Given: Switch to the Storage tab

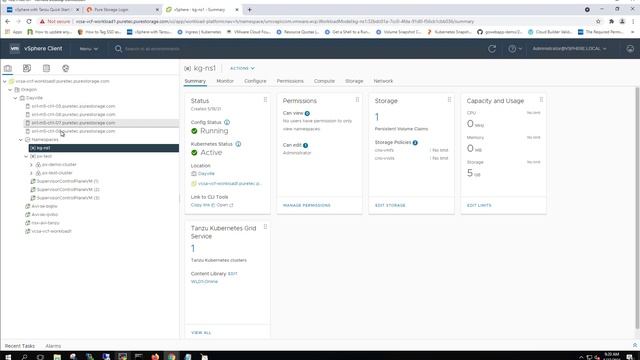Looking at the screenshot, I should pyautogui.click(x=354, y=81).
